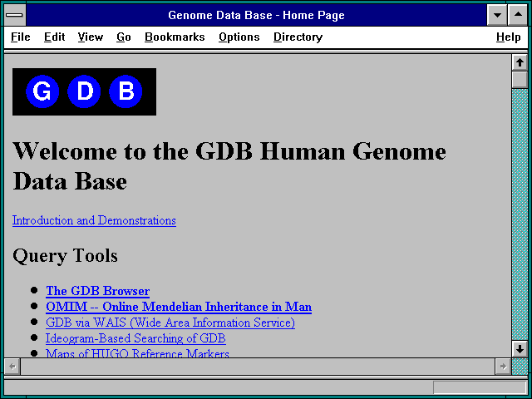This screenshot has width=532, height=399.
Task: Click the vertical scrollbar track below thumb
Action: (x=520, y=214)
